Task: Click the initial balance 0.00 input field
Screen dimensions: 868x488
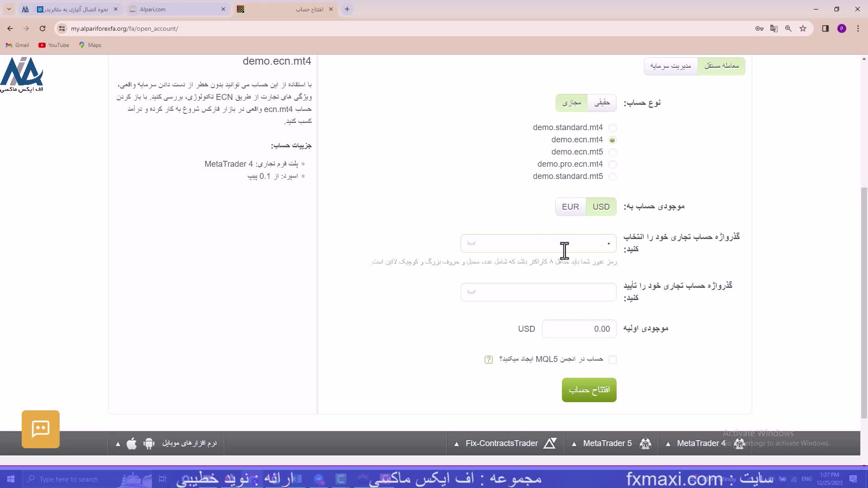Action: coord(579,329)
